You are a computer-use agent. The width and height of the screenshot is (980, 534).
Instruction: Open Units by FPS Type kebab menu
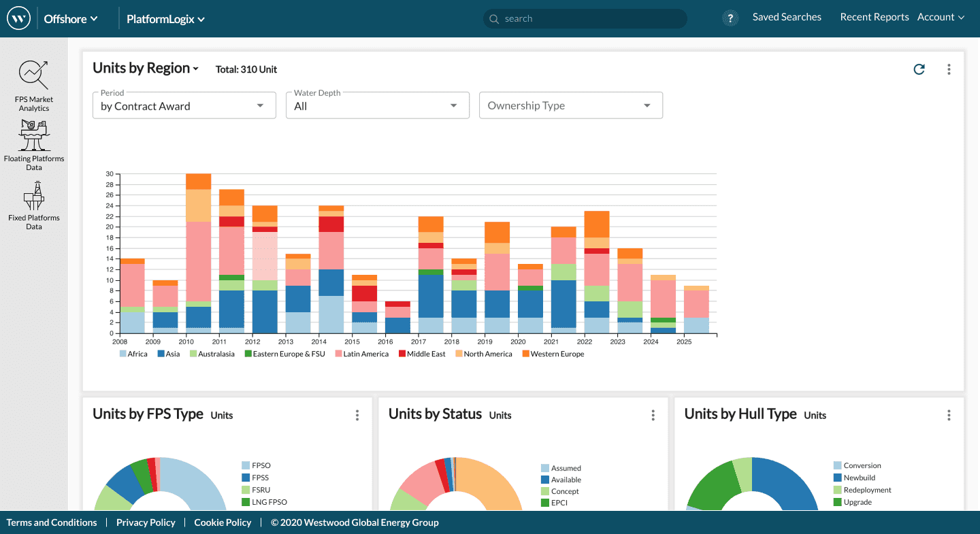357,415
